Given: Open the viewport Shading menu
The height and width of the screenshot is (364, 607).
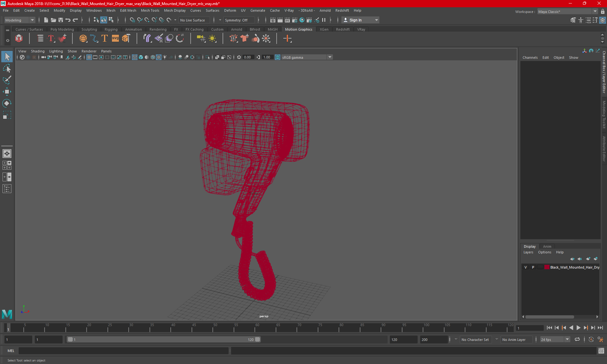Looking at the screenshot, I should pyautogui.click(x=38, y=51).
